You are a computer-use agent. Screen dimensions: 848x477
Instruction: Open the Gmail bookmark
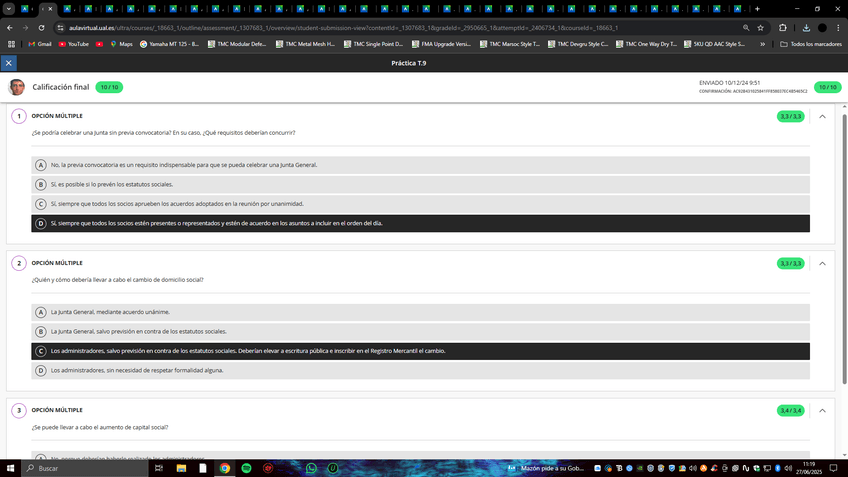click(39, 44)
